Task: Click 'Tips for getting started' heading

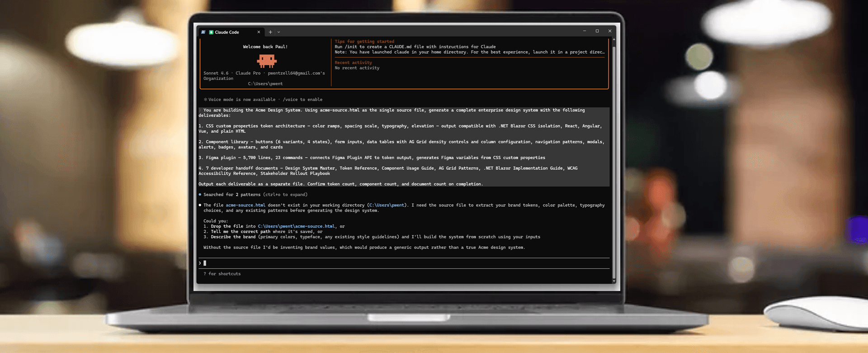Action: pos(364,41)
